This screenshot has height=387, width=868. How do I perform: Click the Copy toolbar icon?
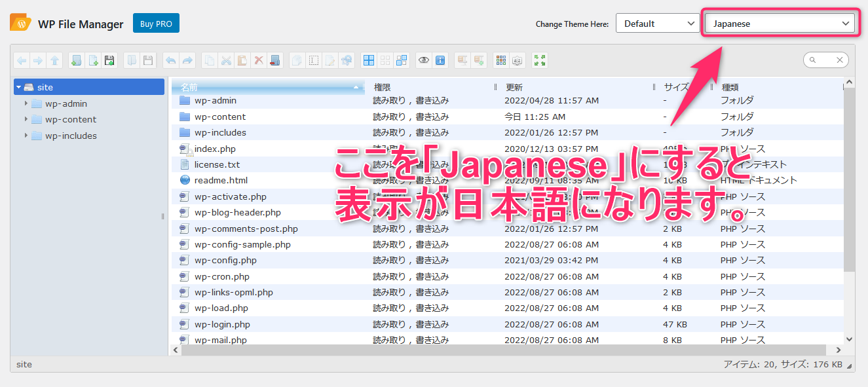coord(210,60)
